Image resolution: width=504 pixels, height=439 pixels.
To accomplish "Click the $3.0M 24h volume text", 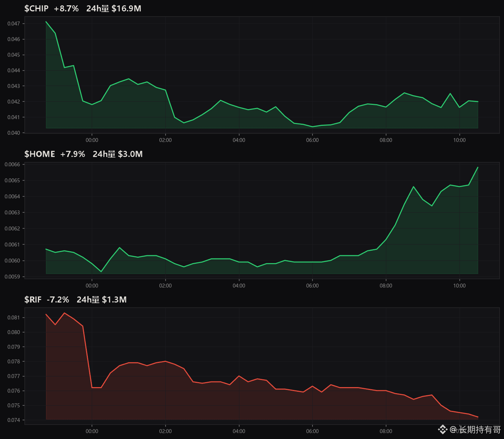I will [x=130, y=154].
